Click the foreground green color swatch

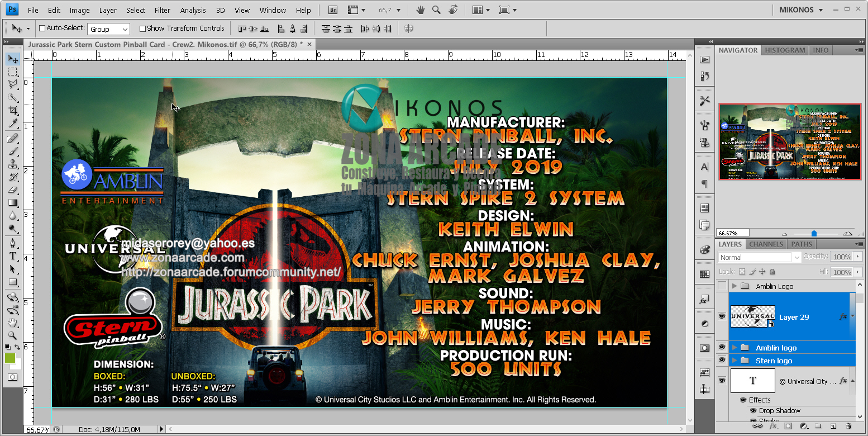coord(10,358)
